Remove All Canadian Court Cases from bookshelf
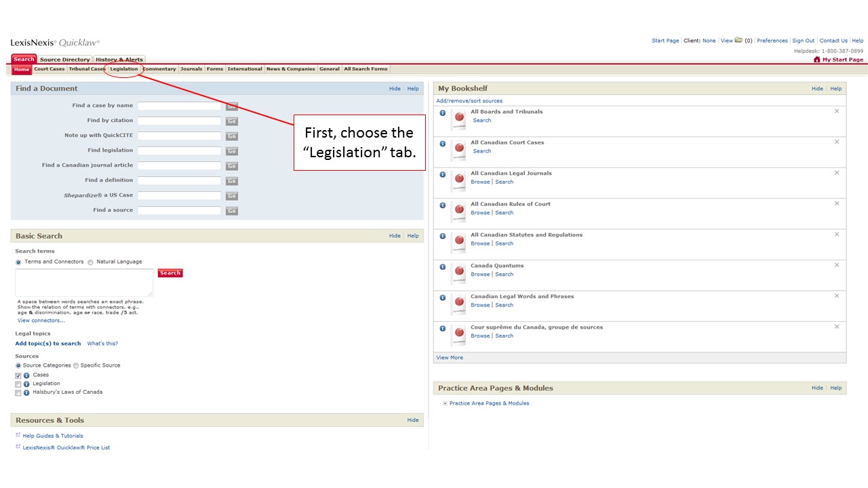This screenshot has width=868, height=488. (x=837, y=142)
